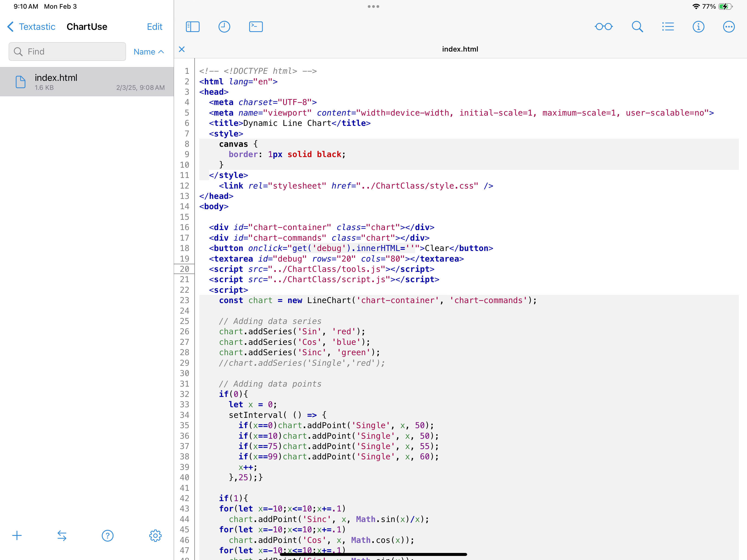The width and height of the screenshot is (747, 560).
Task: Check the battery status icon
Action: point(726,7)
